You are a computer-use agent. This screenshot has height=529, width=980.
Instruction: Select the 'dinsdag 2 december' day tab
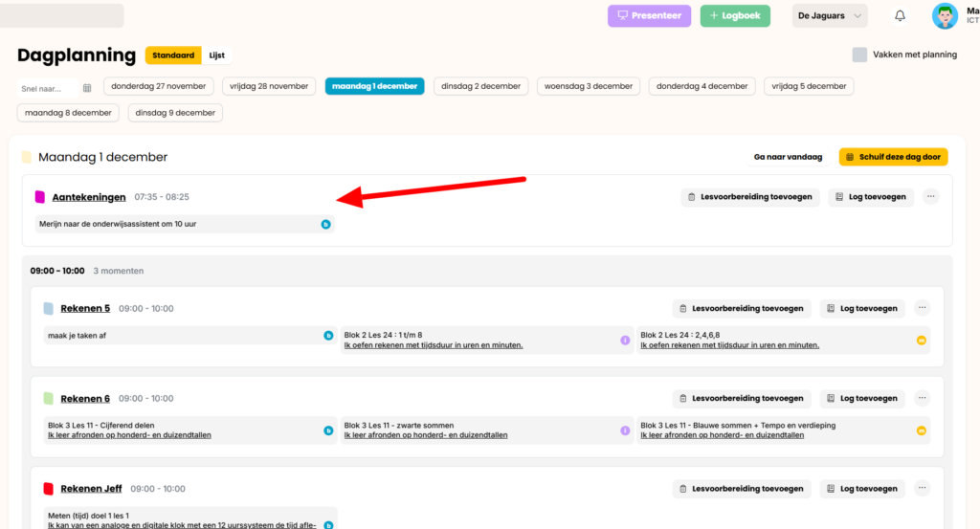[x=480, y=86]
